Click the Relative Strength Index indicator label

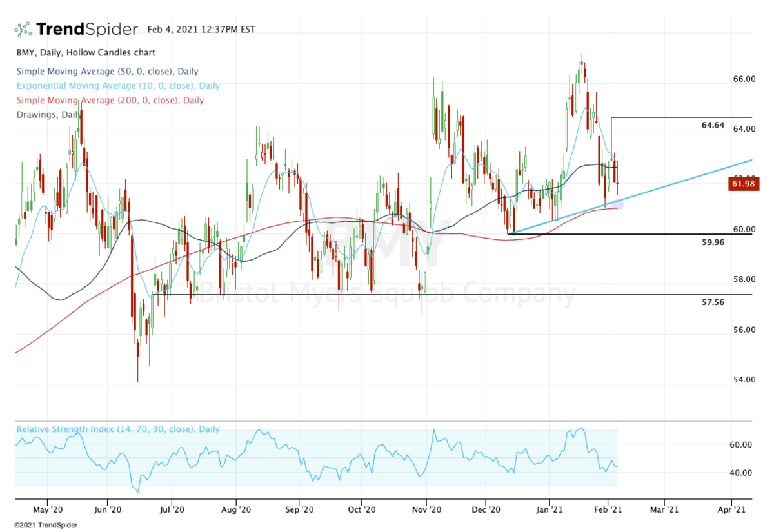(x=118, y=429)
